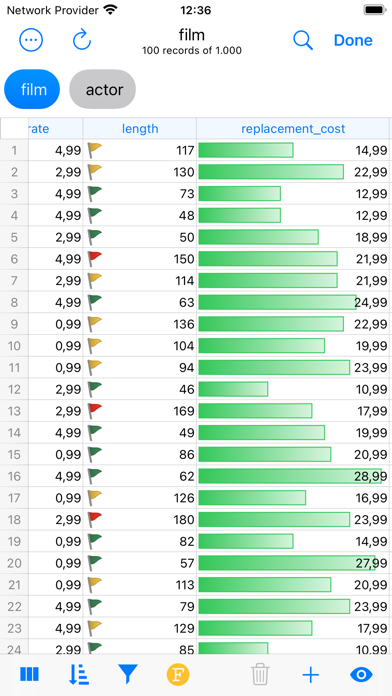
Task: Select row number 10 header
Action: (14, 345)
